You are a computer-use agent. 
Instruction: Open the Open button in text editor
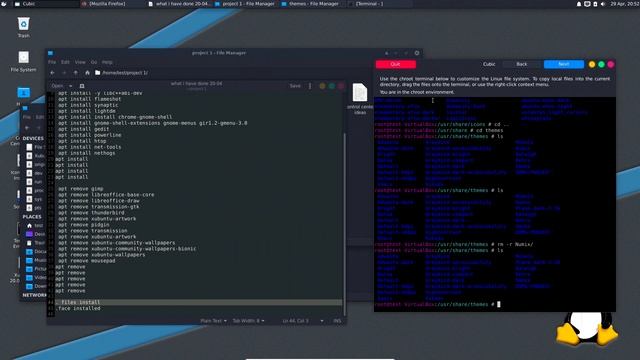(x=57, y=86)
